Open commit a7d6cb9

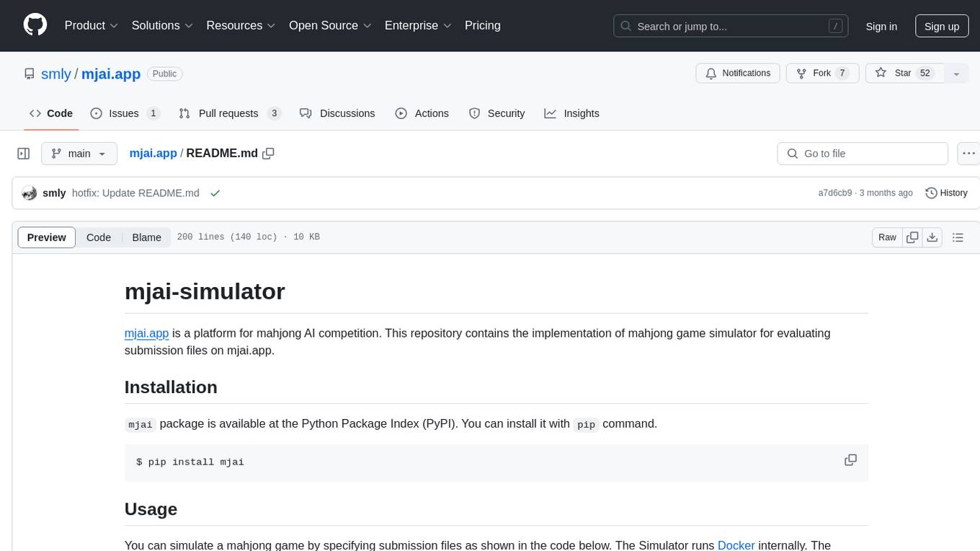coord(835,193)
